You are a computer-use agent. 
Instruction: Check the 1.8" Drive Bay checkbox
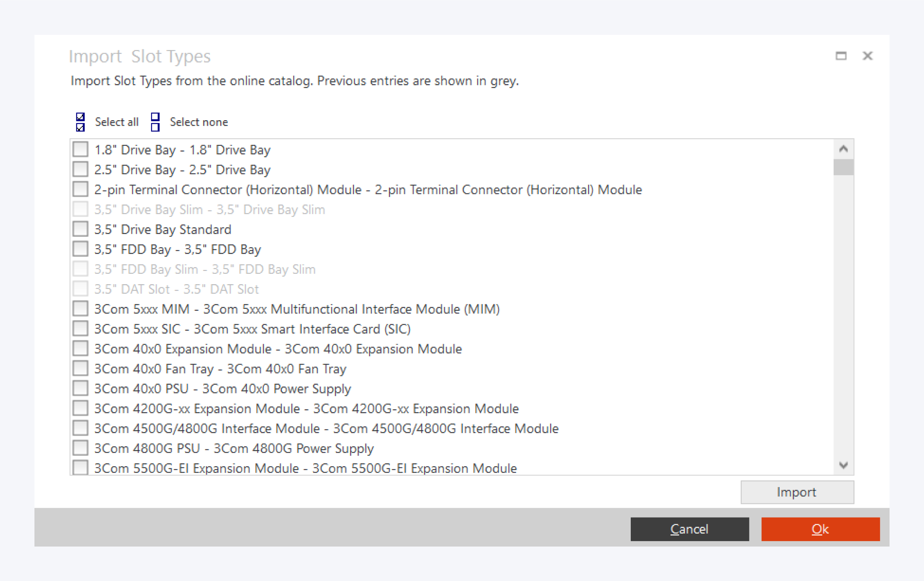[81, 150]
